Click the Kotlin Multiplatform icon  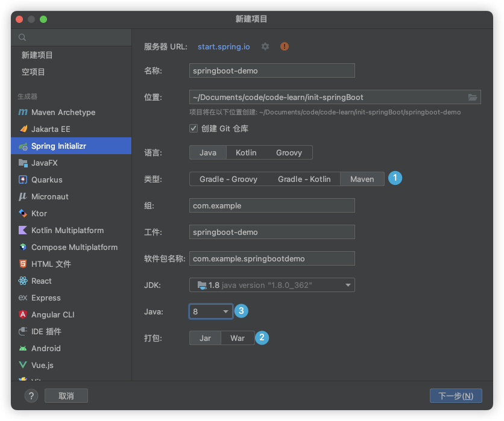(23, 230)
